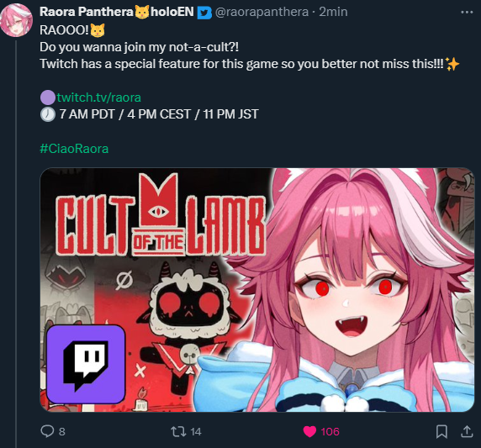Click the Twitch logo in the thumbnail
481x448 pixels.
pyautogui.click(x=86, y=364)
